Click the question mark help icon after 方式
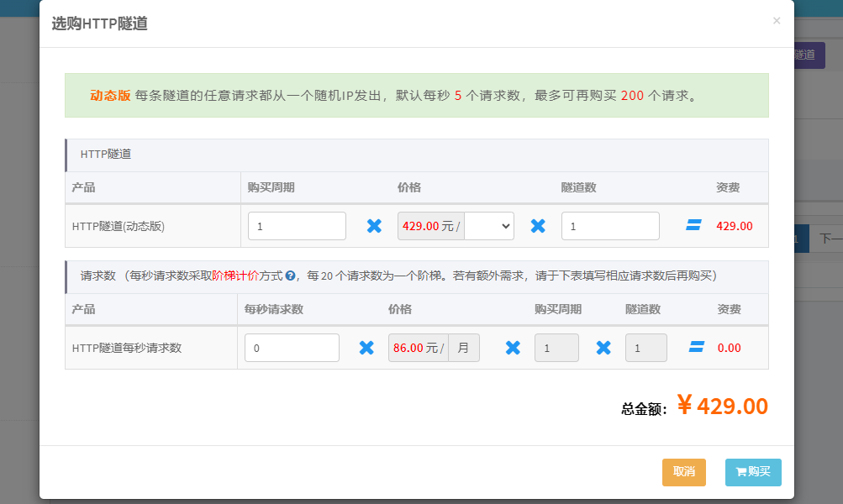Viewport: 843px width, 504px height. coord(290,276)
